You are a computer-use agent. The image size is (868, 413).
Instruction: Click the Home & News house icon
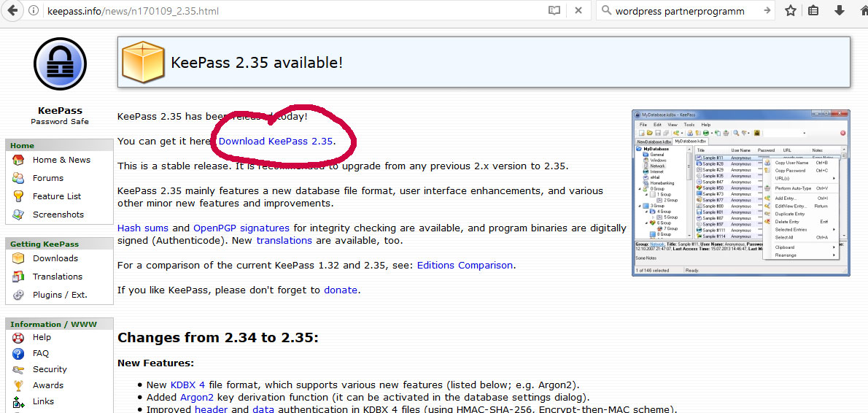coord(18,160)
